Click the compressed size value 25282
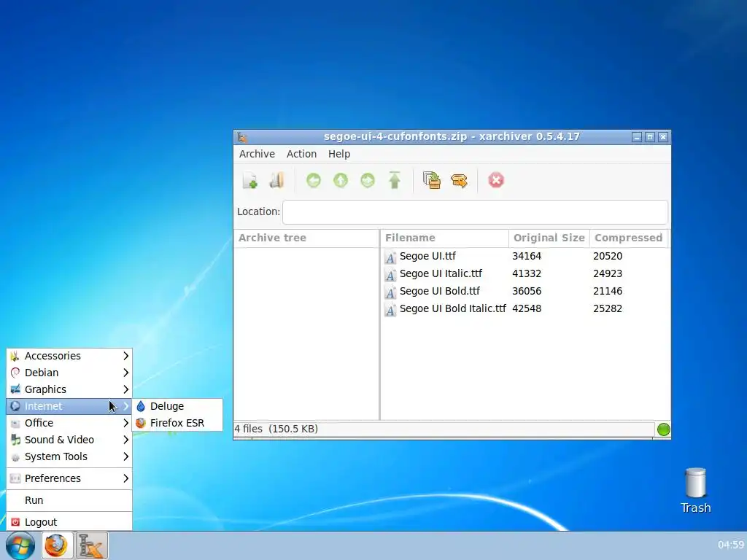 (x=608, y=308)
